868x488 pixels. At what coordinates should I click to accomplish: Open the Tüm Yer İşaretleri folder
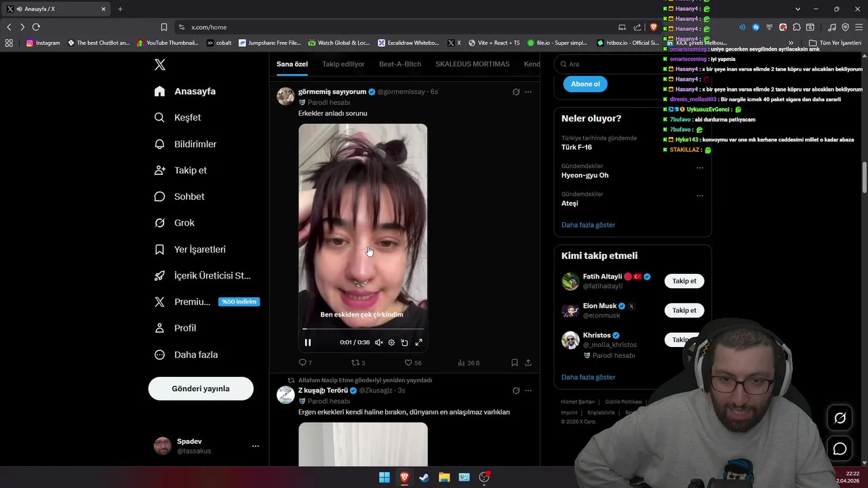[835, 43]
